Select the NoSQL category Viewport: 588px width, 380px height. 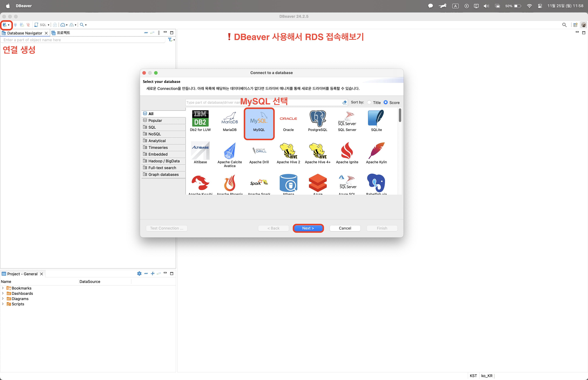[163, 134]
